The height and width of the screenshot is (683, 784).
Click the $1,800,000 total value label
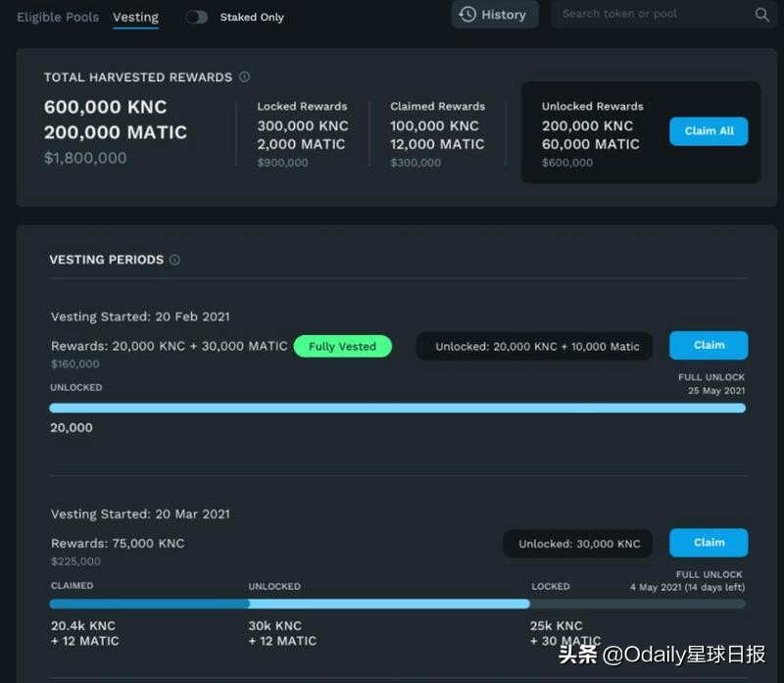click(x=85, y=157)
